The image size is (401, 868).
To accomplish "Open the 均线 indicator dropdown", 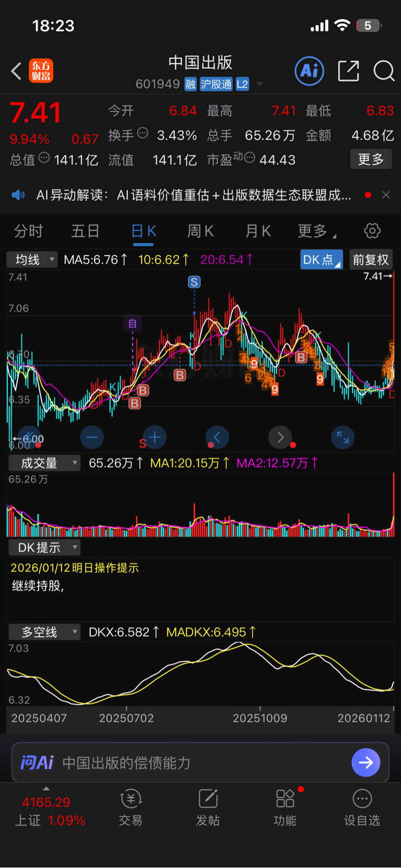I will coord(32,259).
